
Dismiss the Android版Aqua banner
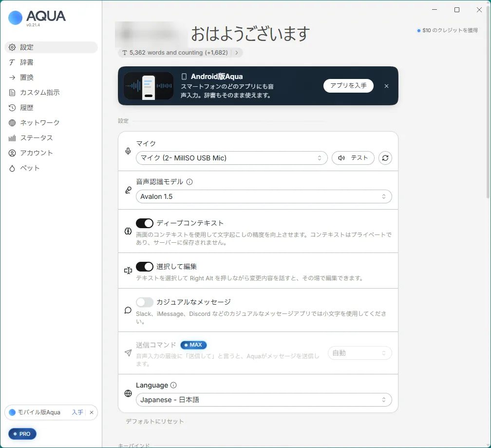point(386,86)
